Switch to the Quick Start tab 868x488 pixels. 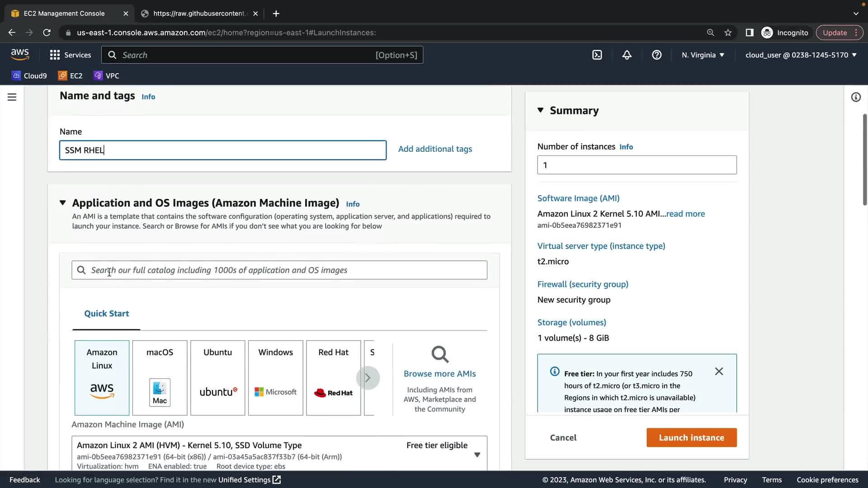point(106,314)
